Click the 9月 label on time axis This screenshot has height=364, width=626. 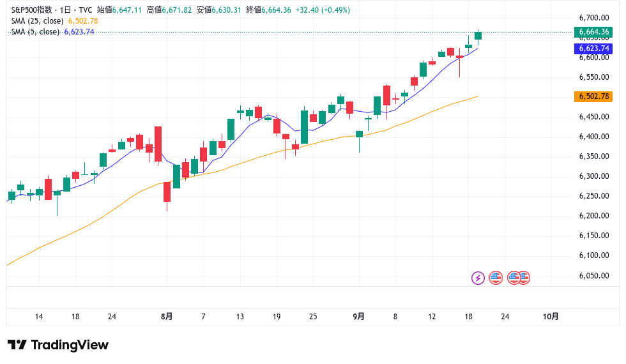pos(359,317)
